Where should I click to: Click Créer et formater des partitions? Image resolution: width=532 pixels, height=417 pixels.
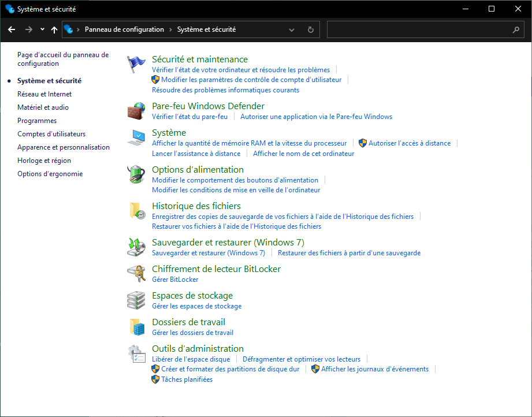(230, 369)
